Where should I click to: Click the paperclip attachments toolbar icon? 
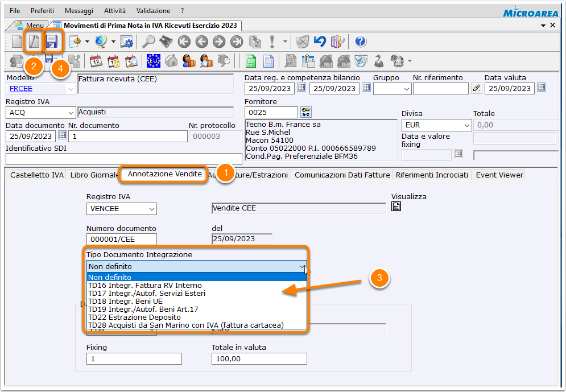pos(308,61)
